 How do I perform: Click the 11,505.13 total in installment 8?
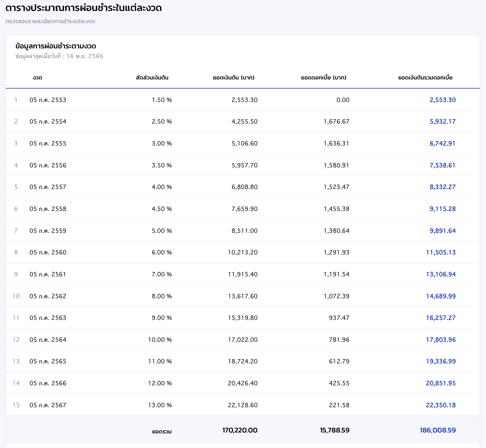click(441, 252)
